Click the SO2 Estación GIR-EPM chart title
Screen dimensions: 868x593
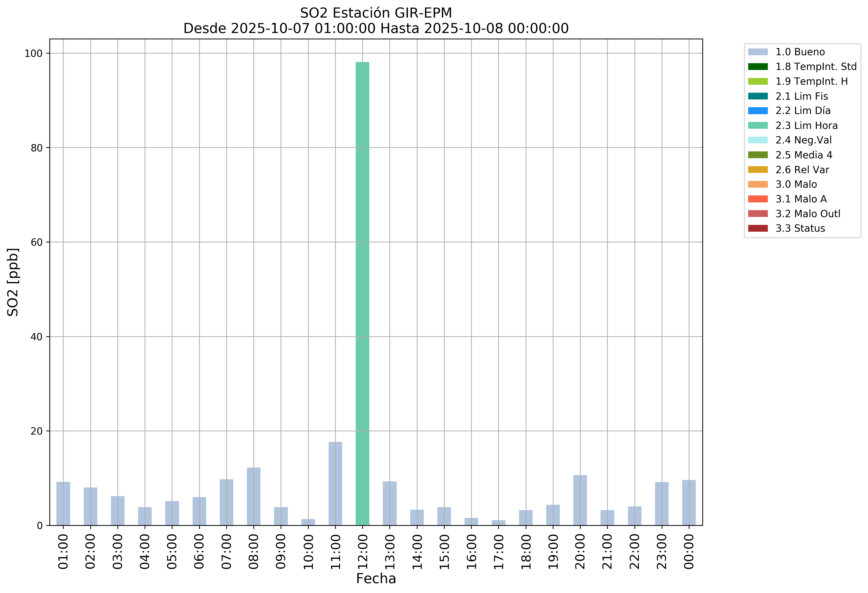click(x=376, y=13)
